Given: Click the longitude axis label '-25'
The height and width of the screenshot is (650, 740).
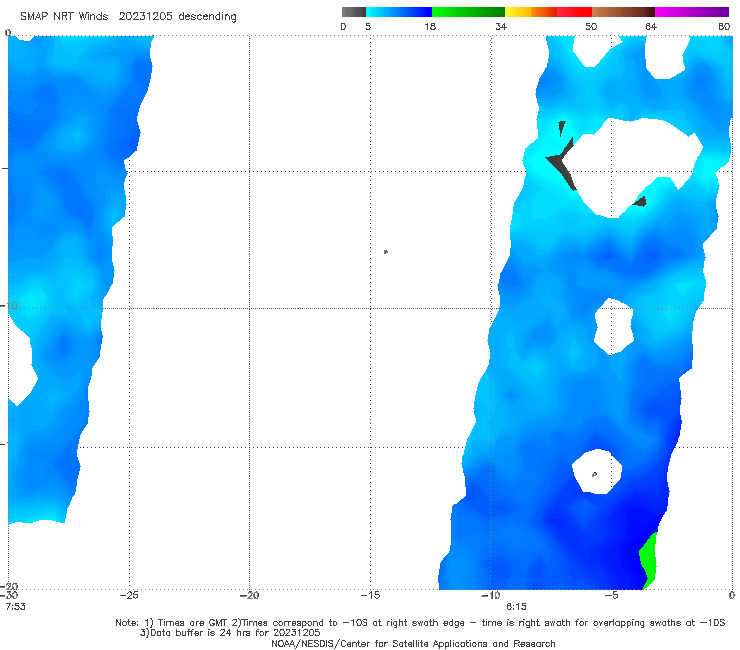Looking at the screenshot, I should tap(129, 595).
